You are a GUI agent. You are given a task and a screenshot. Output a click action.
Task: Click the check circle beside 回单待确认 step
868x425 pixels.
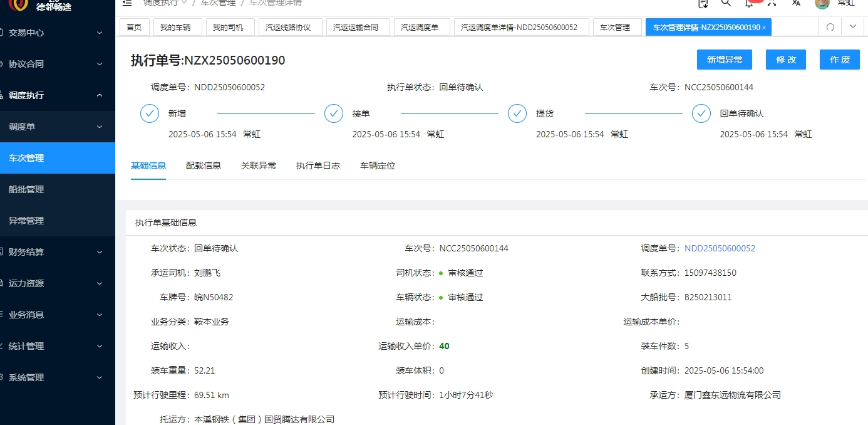coord(701,113)
